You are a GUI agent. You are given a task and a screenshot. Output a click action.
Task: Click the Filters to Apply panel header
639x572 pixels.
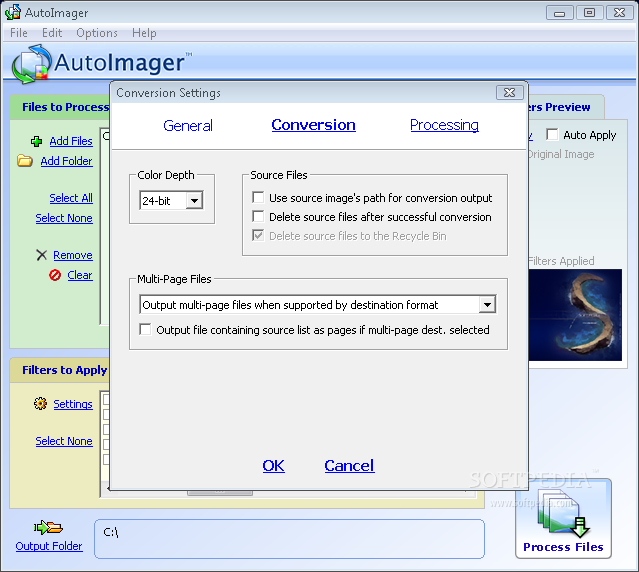click(60, 370)
